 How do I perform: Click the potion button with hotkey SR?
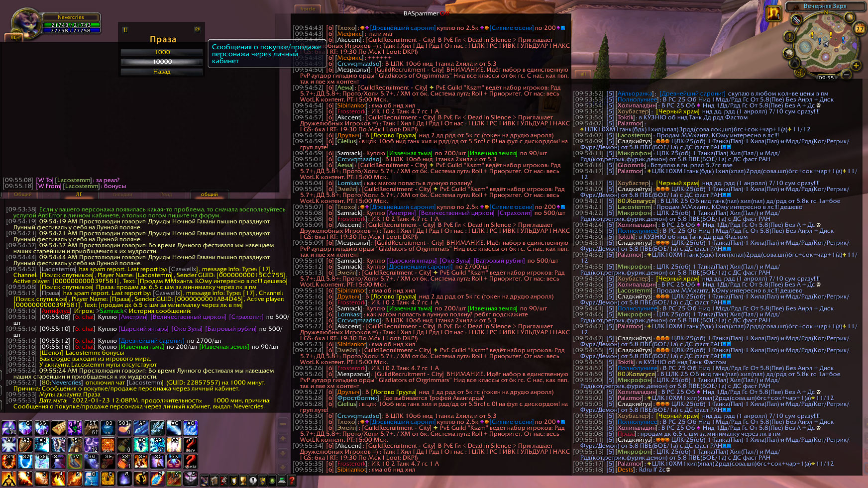(x=124, y=462)
